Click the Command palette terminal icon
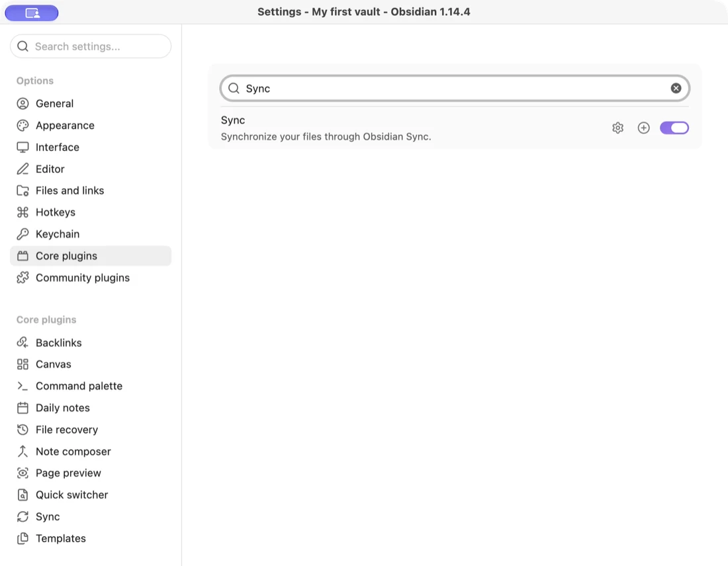The height and width of the screenshot is (566, 728). click(x=23, y=386)
